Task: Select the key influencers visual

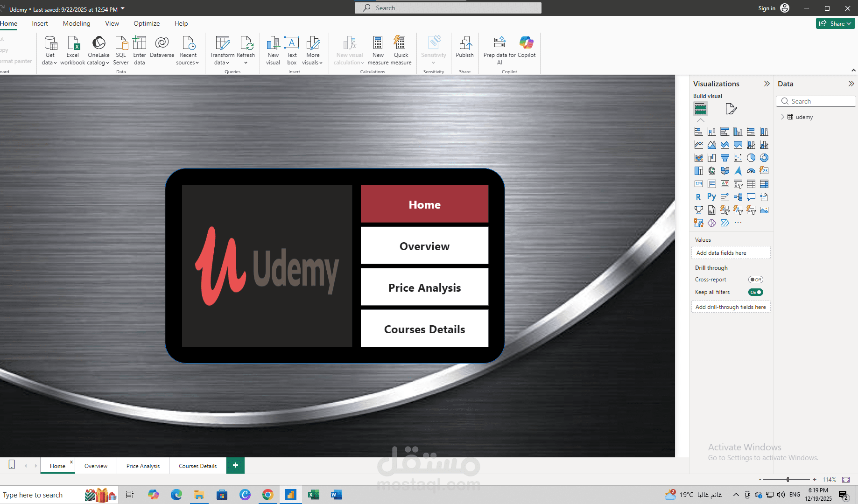Action: click(724, 197)
